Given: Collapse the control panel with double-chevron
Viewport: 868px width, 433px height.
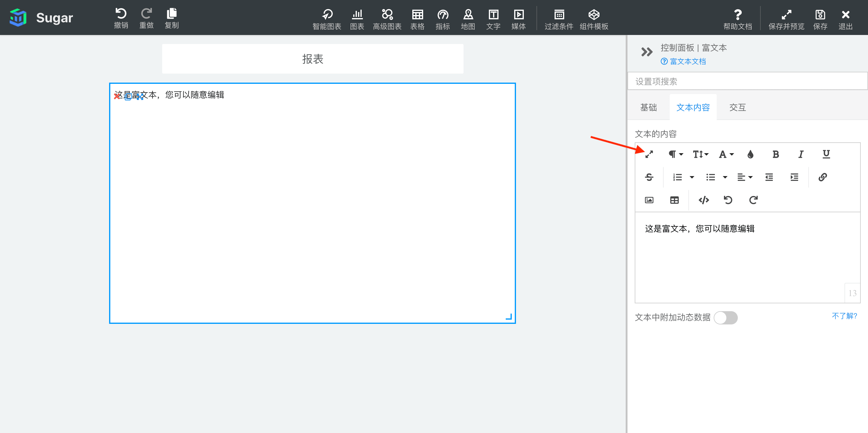Looking at the screenshot, I should tap(646, 52).
